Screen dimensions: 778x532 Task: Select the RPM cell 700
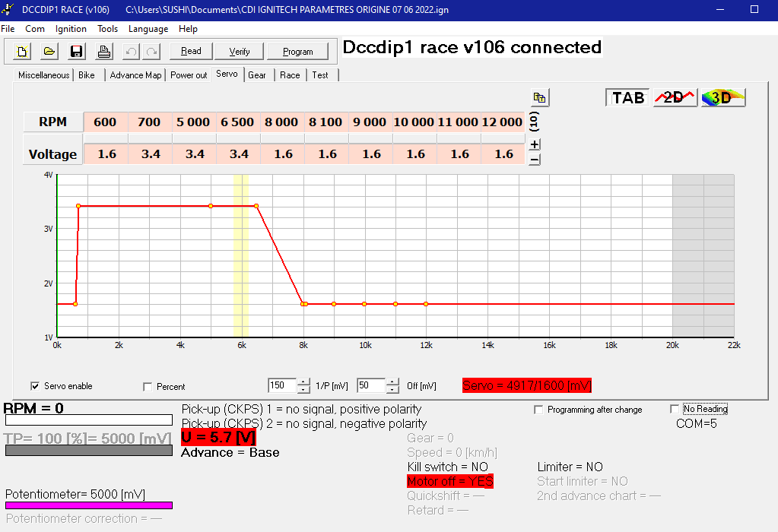(149, 122)
